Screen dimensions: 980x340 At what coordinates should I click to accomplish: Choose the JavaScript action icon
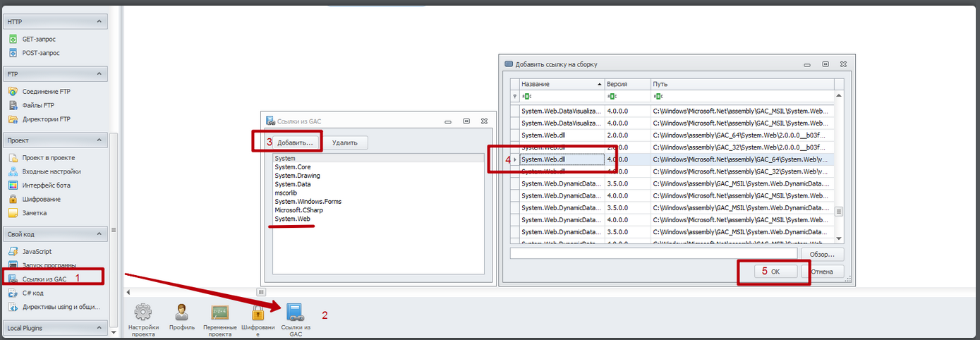click(x=13, y=252)
